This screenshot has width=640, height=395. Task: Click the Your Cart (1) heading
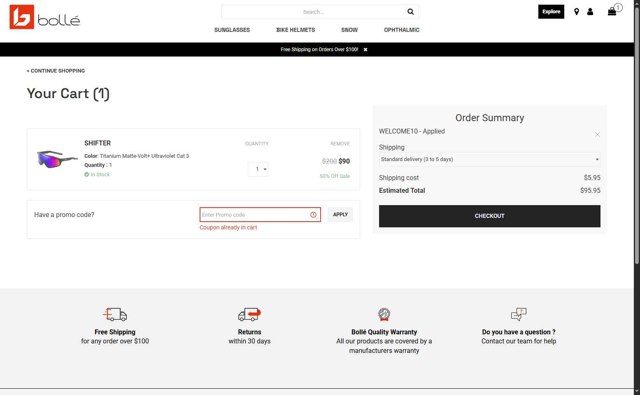(68, 93)
